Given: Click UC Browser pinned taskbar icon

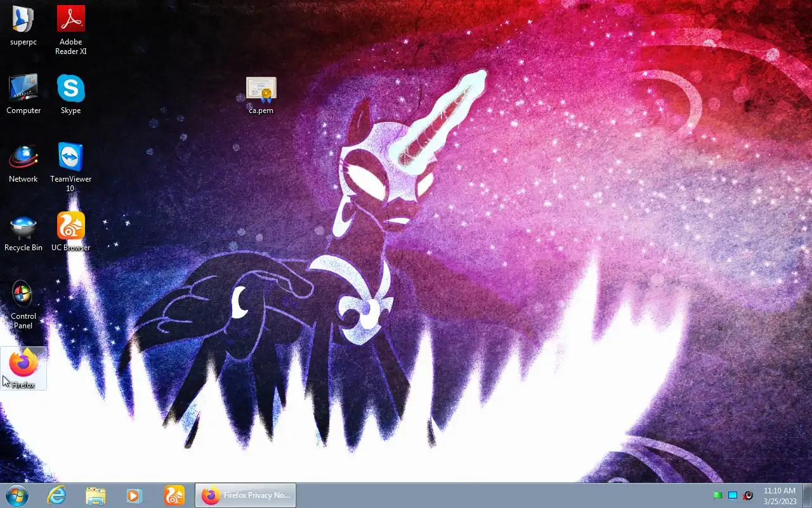Looking at the screenshot, I should (x=174, y=495).
